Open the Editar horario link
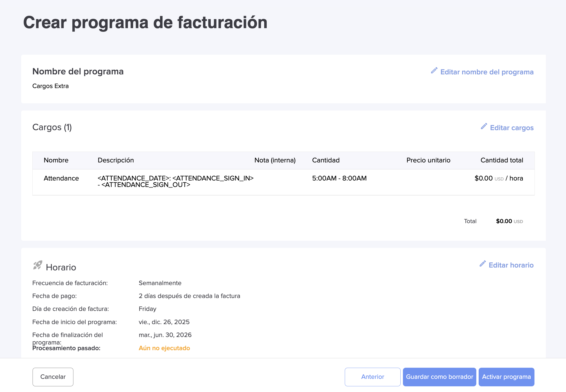Screen dimensions: 566x392 click(511, 265)
